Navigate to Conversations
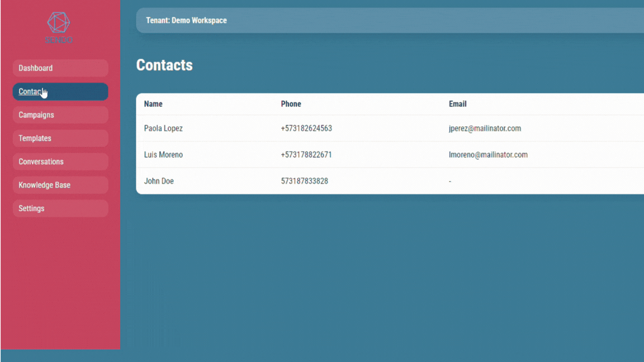The image size is (644, 362). pyautogui.click(x=60, y=161)
